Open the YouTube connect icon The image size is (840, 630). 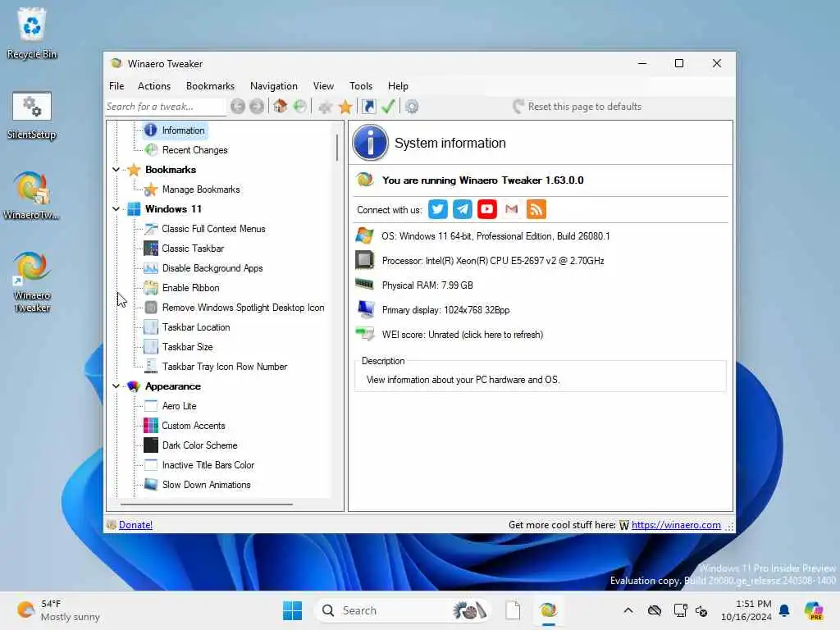tap(487, 209)
